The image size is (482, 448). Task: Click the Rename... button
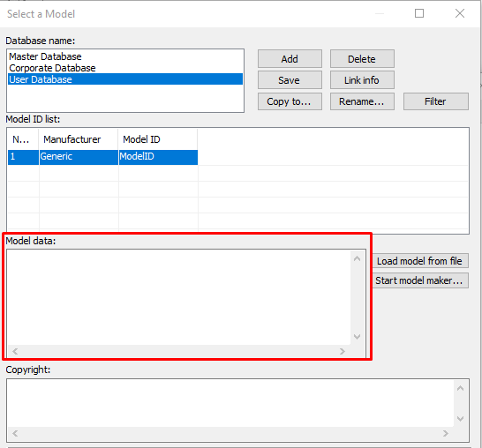coord(362,101)
